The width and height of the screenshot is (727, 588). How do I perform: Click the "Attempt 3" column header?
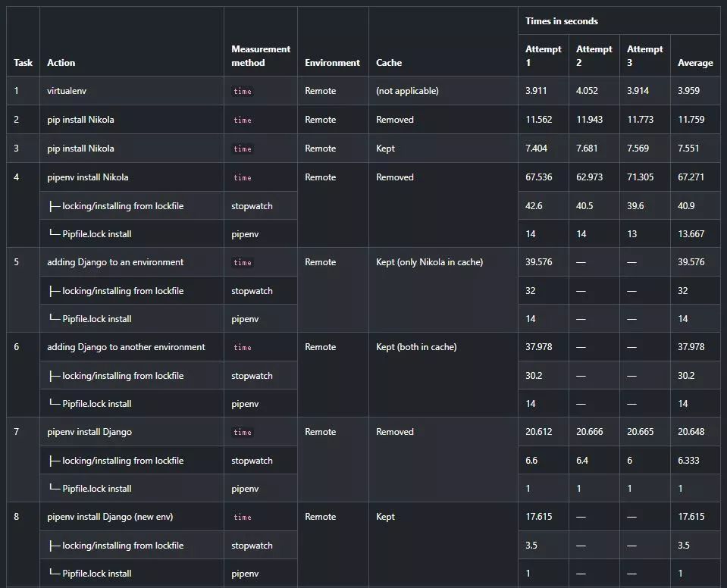[x=644, y=56]
